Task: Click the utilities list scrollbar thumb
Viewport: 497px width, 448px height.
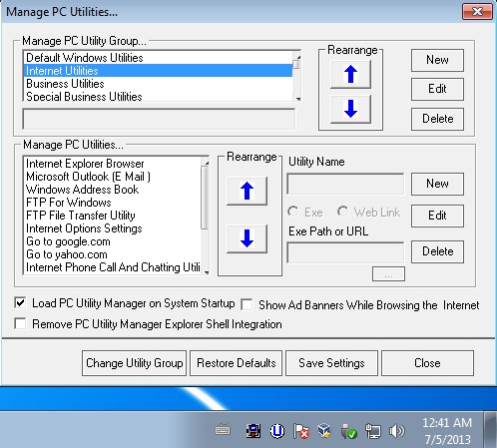Action: 205,198
